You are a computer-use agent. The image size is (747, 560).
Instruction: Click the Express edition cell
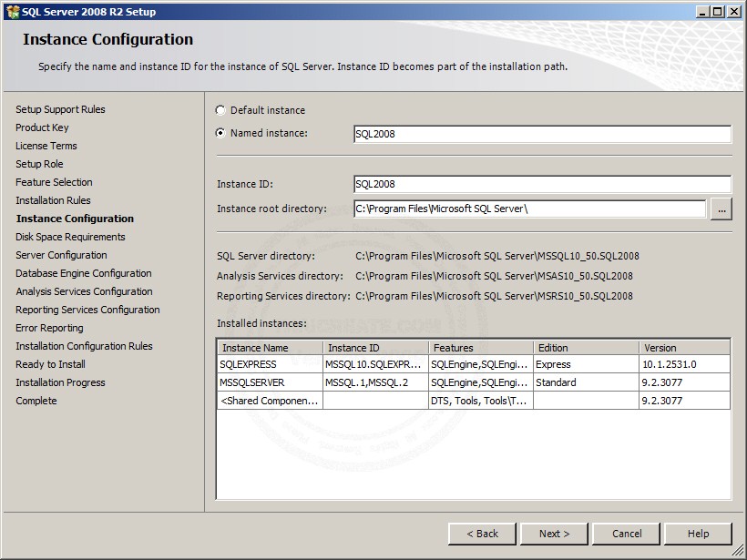coord(587,364)
